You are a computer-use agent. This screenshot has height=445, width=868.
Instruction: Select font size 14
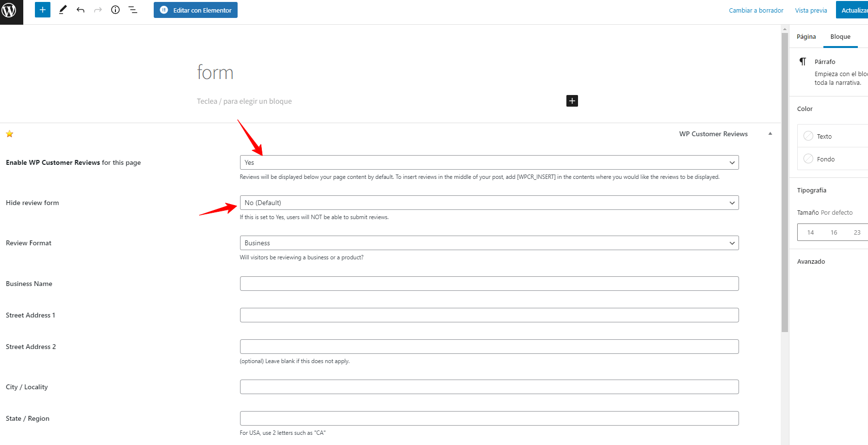click(810, 232)
